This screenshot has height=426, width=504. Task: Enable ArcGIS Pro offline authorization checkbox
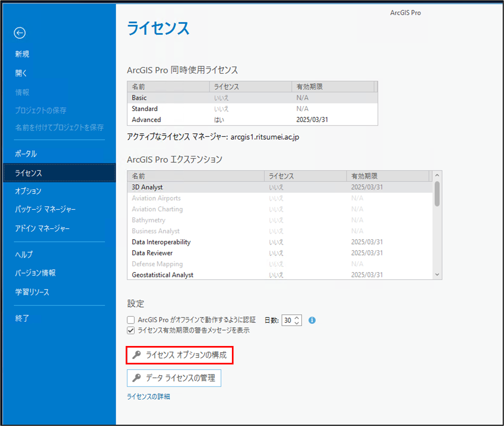(x=131, y=320)
